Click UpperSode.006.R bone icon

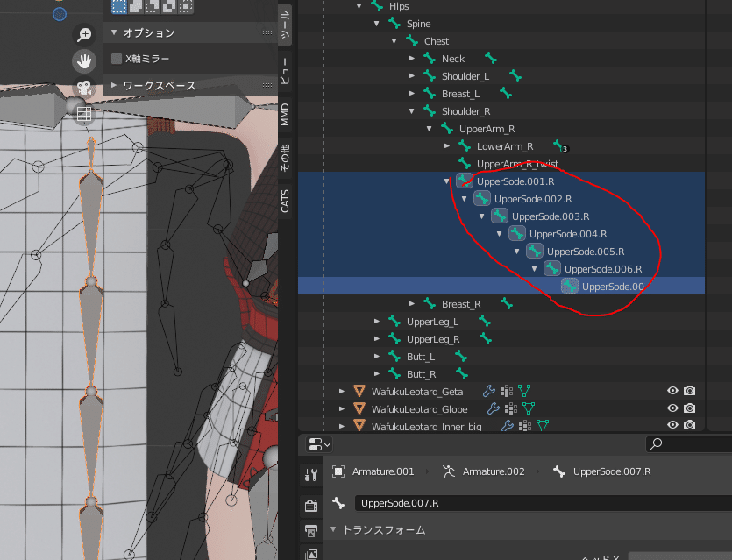(x=551, y=268)
